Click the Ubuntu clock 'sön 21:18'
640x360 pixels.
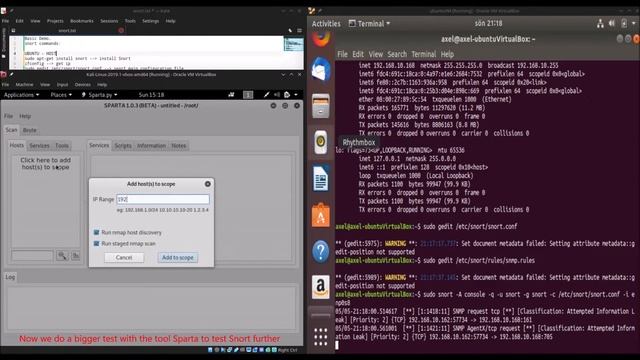[x=488, y=24]
